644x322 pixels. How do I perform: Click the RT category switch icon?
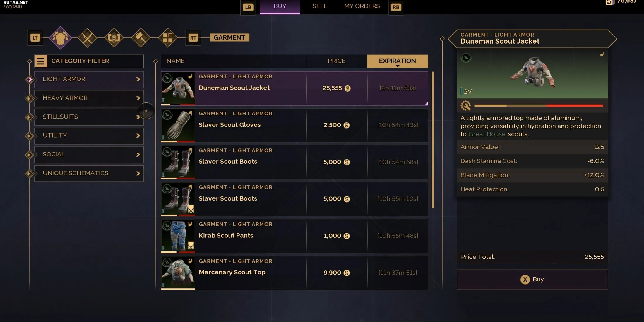pos(193,38)
